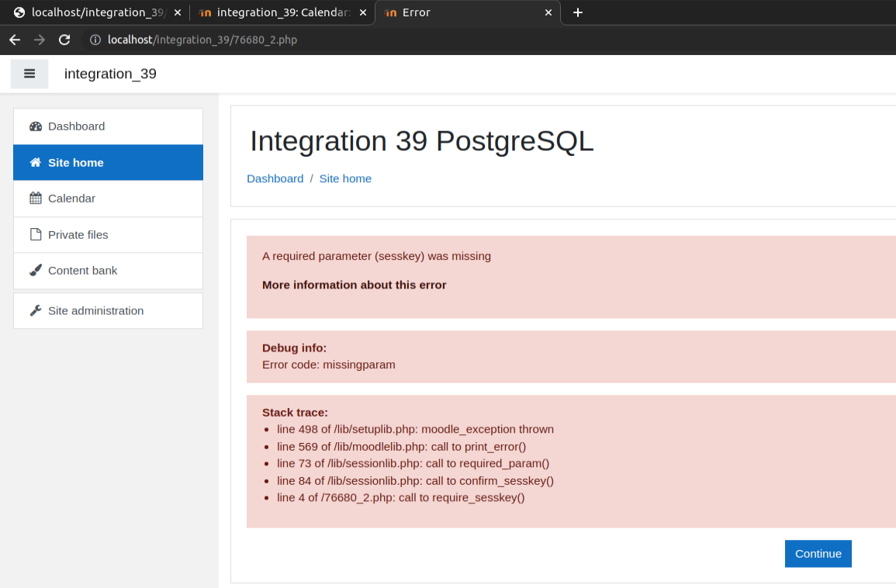Open Site administration in the navigation drawer

[108, 310]
